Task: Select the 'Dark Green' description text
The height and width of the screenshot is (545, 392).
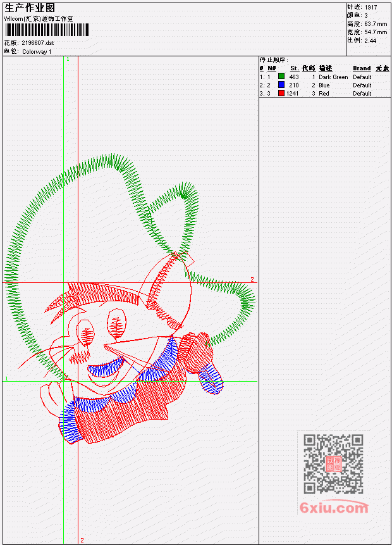Action: coord(333,77)
